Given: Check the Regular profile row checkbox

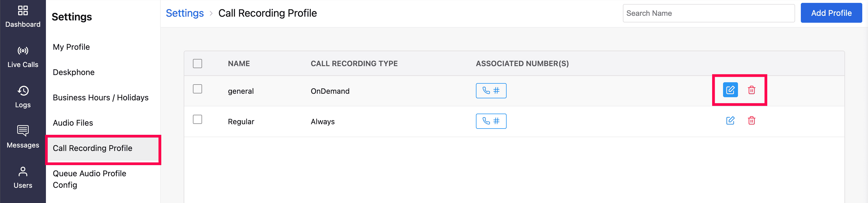Looking at the screenshot, I should [x=197, y=119].
